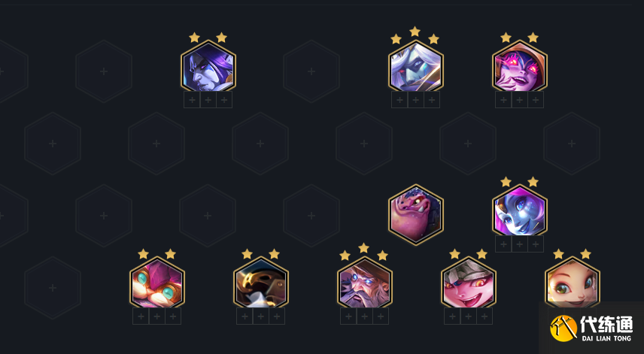Choose the goggled champion with white mustache
Image resolution: width=644 pixels, height=354 pixels.
click(x=157, y=283)
